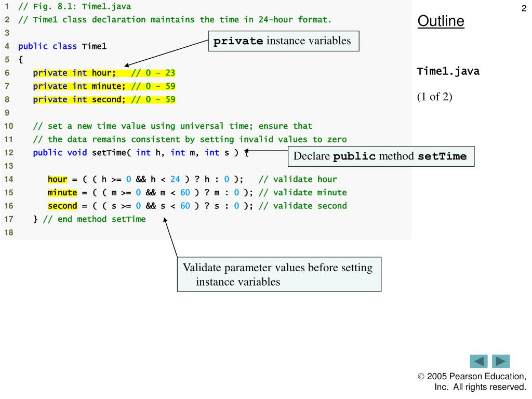The width and height of the screenshot is (532, 399).
Task: Select the "// 0 - 23" comment
Action: pos(153,73)
